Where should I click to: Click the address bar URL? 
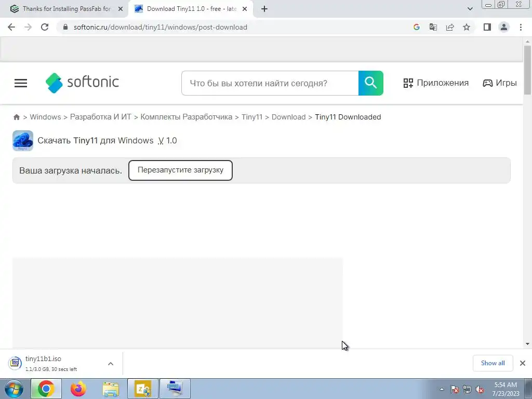coord(160,27)
